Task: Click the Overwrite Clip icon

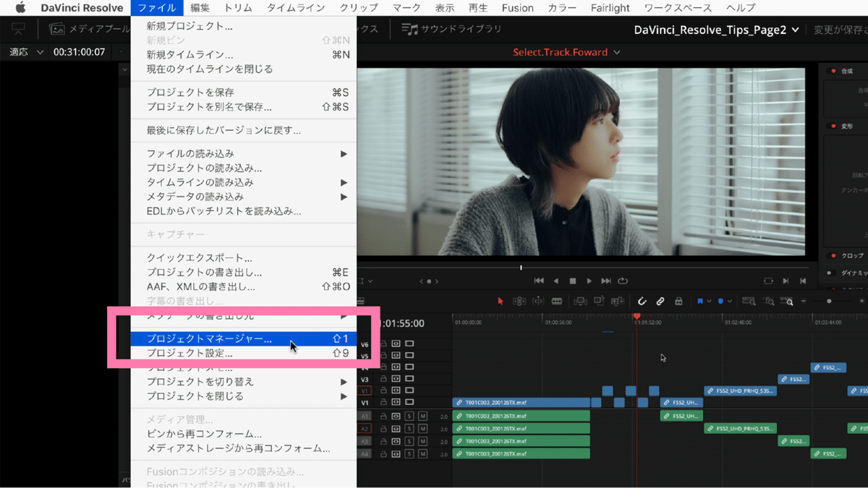Action: point(599,301)
